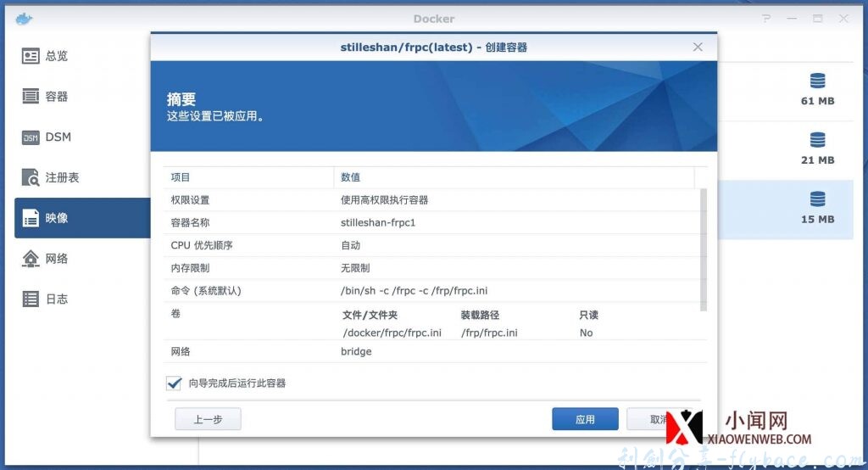
Task: Click the DSM sidebar icon
Action: click(x=31, y=137)
